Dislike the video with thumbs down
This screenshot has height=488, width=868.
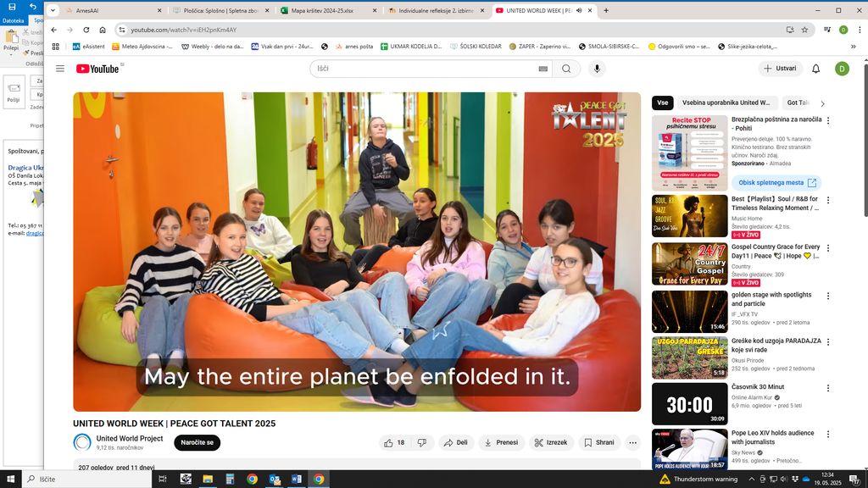(422, 442)
